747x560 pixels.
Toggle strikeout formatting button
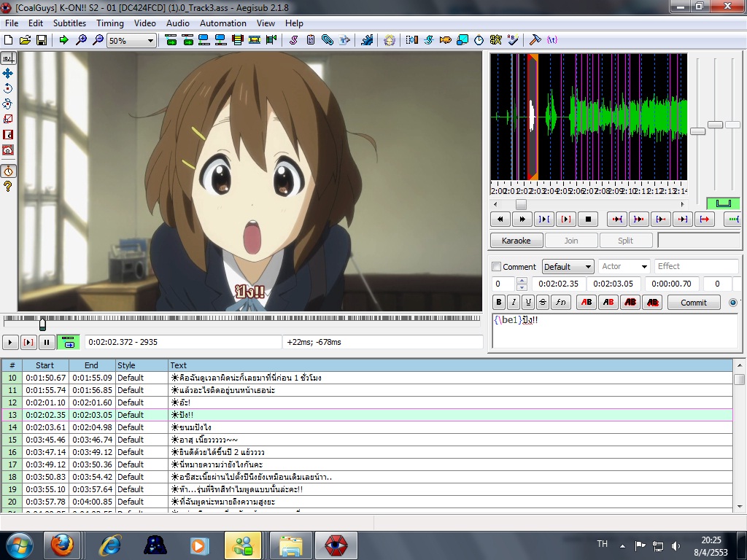pos(543,302)
